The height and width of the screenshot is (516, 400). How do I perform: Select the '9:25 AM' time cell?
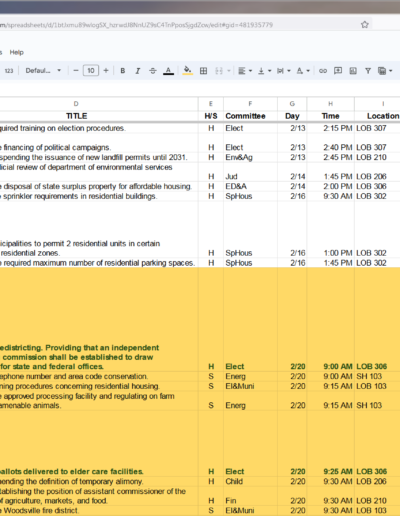(331, 443)
